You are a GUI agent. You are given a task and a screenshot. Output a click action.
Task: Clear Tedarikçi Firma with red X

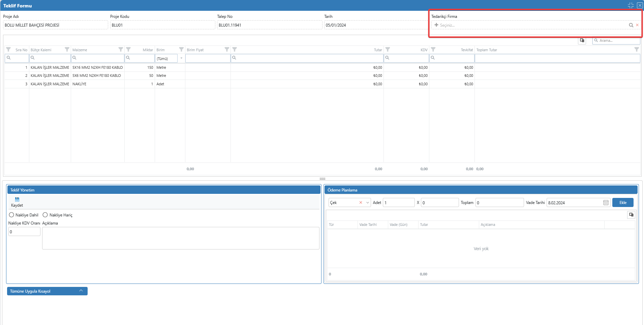click(637, 25)
